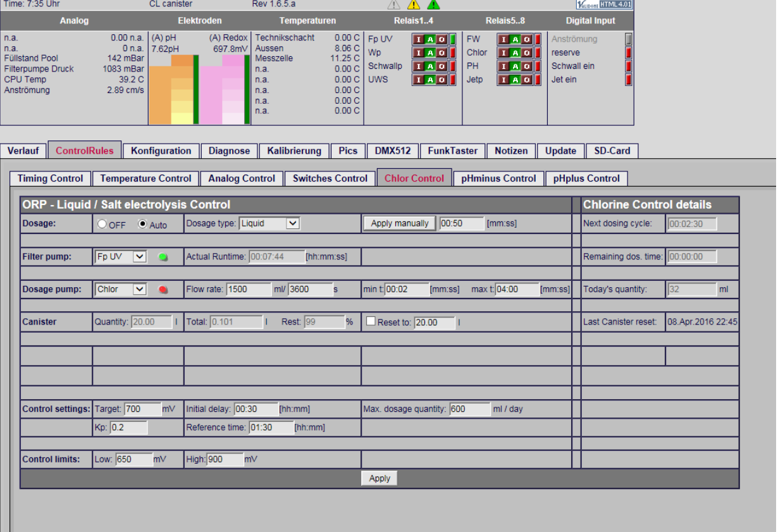Open the Switches Control sub-tab
This screenshot has height=532, width=778.
[x=330, y=178]
